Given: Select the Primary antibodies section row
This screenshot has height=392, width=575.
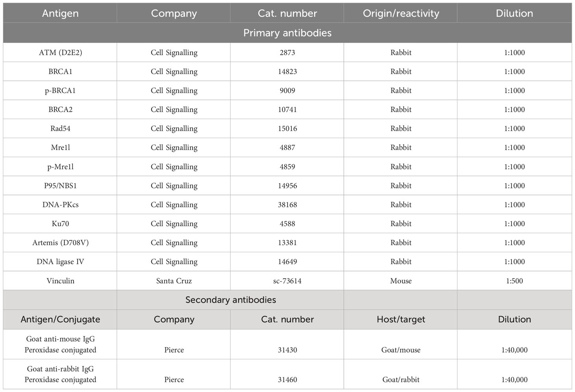Looking at the screenshot, I should [287, 33].
